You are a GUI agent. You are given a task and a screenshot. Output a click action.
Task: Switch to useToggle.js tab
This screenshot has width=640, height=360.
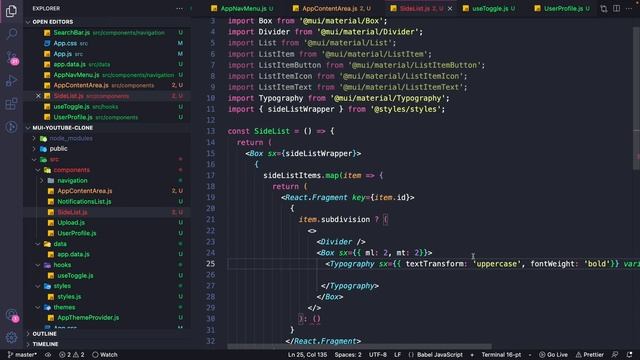[x=490, y=9]
